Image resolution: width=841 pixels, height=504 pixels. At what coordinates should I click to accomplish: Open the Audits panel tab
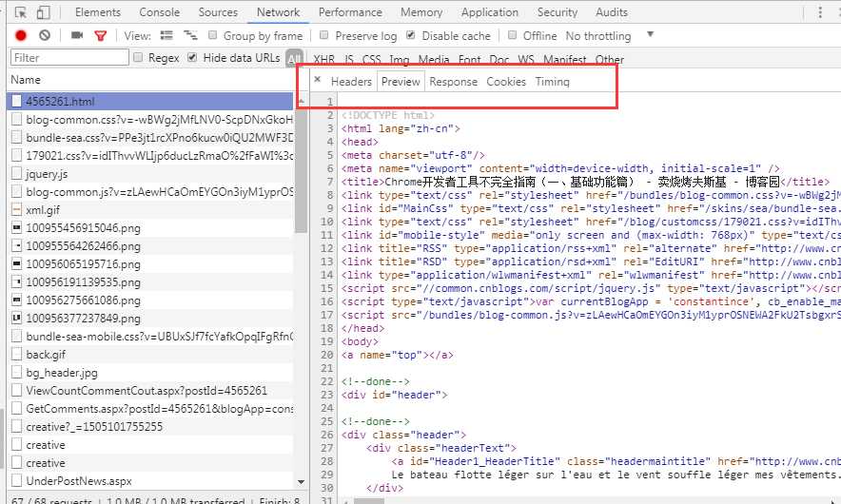(x=612, y=12)
